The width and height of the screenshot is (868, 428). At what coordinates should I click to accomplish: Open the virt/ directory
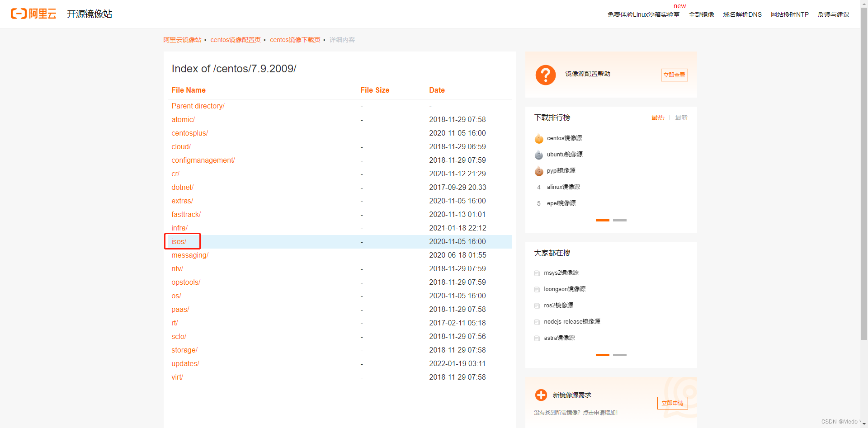tap(177, 377)
